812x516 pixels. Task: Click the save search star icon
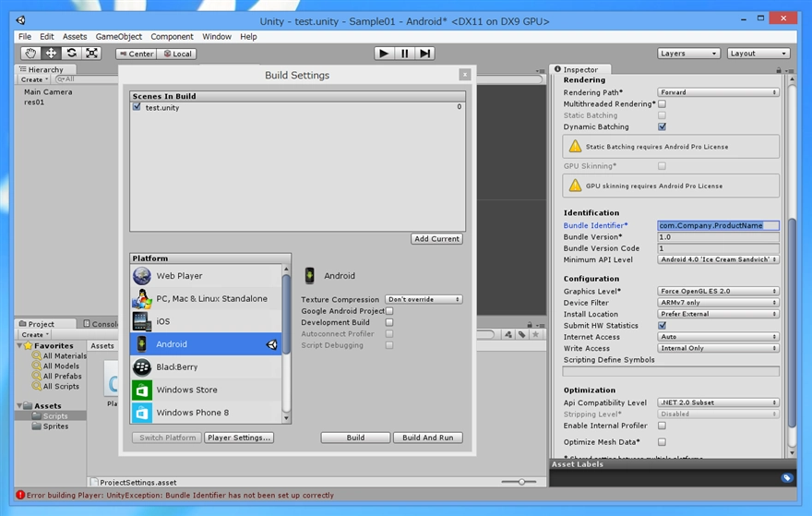(x=535, y=335)
